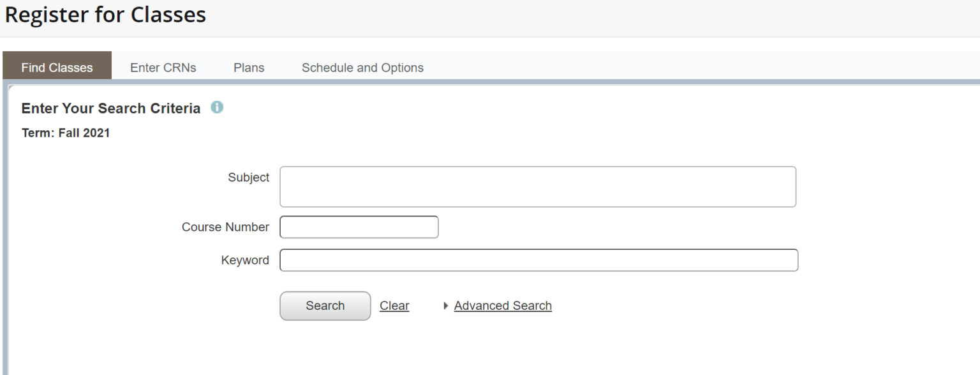Click the Keyword label text
This screenshot has height=375, width=980.
pos(245,261)
